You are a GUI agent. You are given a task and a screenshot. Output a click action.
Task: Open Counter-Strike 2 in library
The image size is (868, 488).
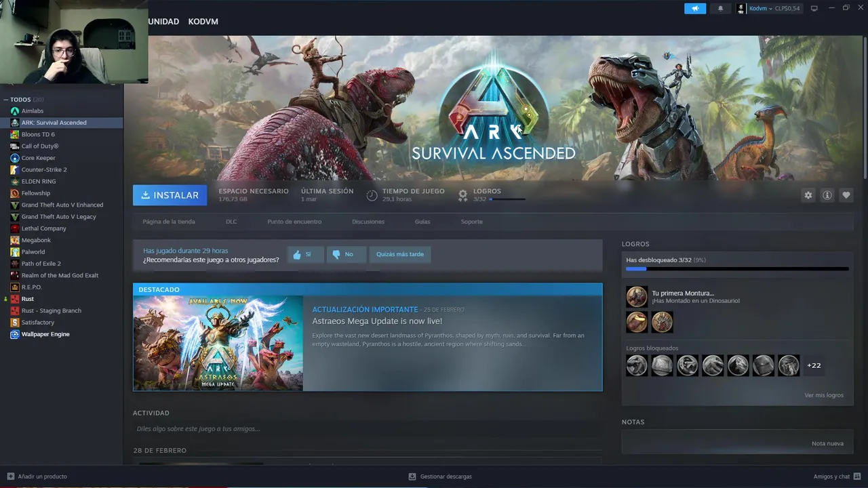[x=44, y=169]
